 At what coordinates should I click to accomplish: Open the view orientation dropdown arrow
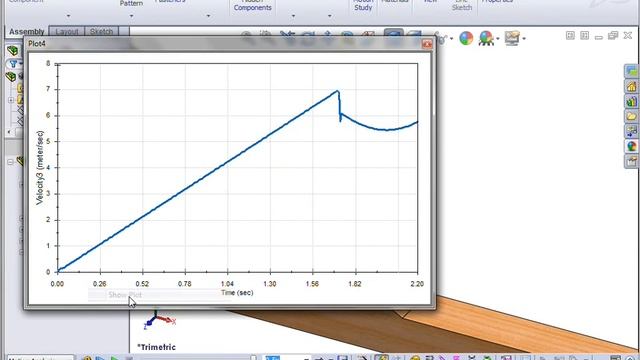pyautogui.click(x=451, y=39)
